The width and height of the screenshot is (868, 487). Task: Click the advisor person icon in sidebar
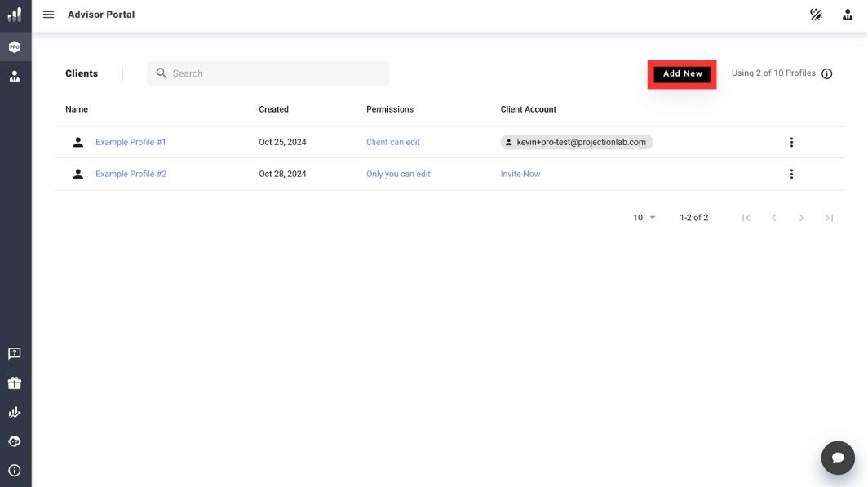click(15, 77)
